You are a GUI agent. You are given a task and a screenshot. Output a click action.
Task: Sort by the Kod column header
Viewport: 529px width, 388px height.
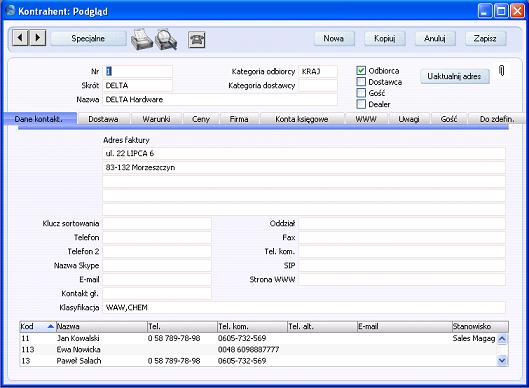click(37, 326)
